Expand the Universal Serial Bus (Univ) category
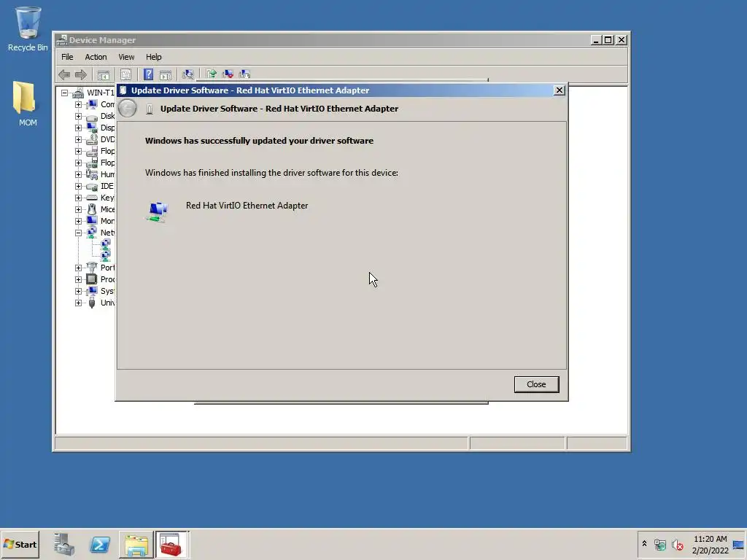This screenshot has width=747, height=560. point(78,303)
